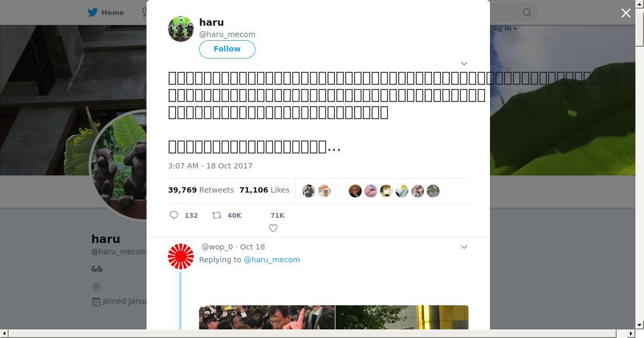Image resolution: width=644 pixels, height=338 pixels.
Task: Click the Twitter bird Home icon
Action: pyautogui.click(x=93, y=12)
